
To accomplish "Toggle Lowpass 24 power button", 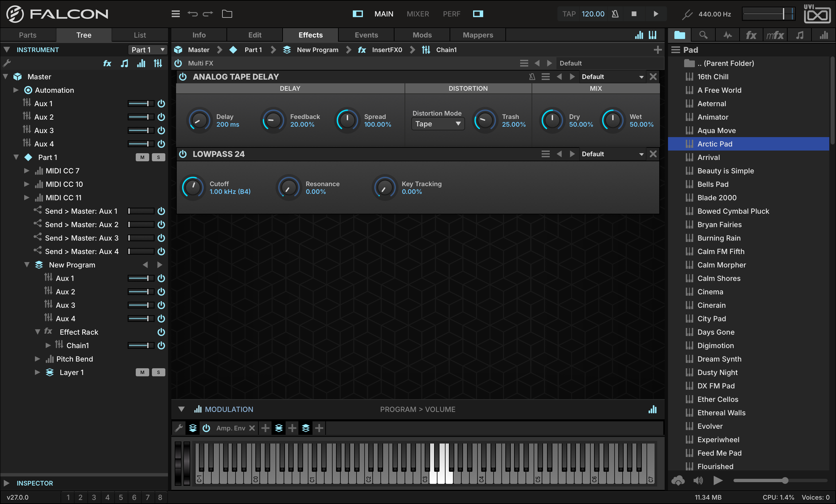I will pyautogui.click(x=183, y=154).
